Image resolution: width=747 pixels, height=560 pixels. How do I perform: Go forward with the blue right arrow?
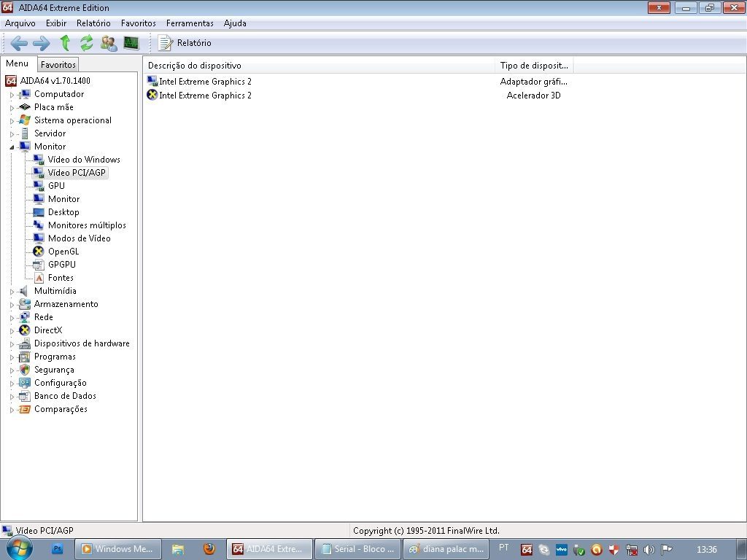[42, 43]
